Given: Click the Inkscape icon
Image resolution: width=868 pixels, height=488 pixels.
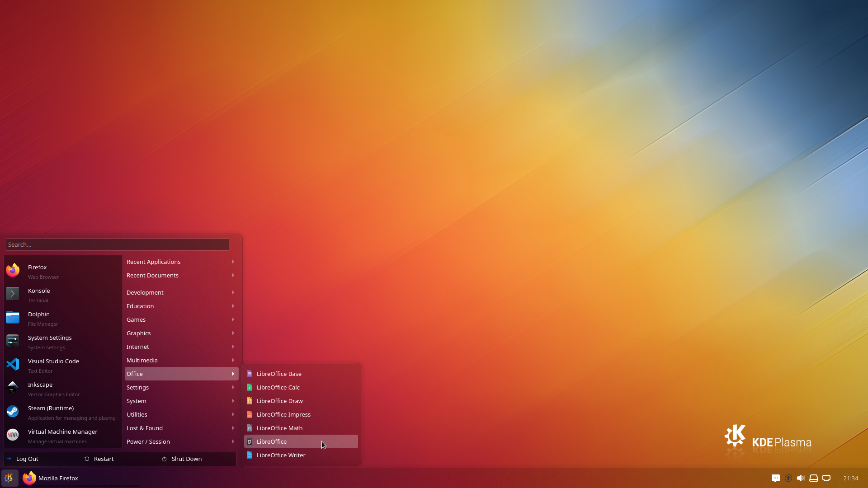Looking at the screenshot, I should [13, 388].
